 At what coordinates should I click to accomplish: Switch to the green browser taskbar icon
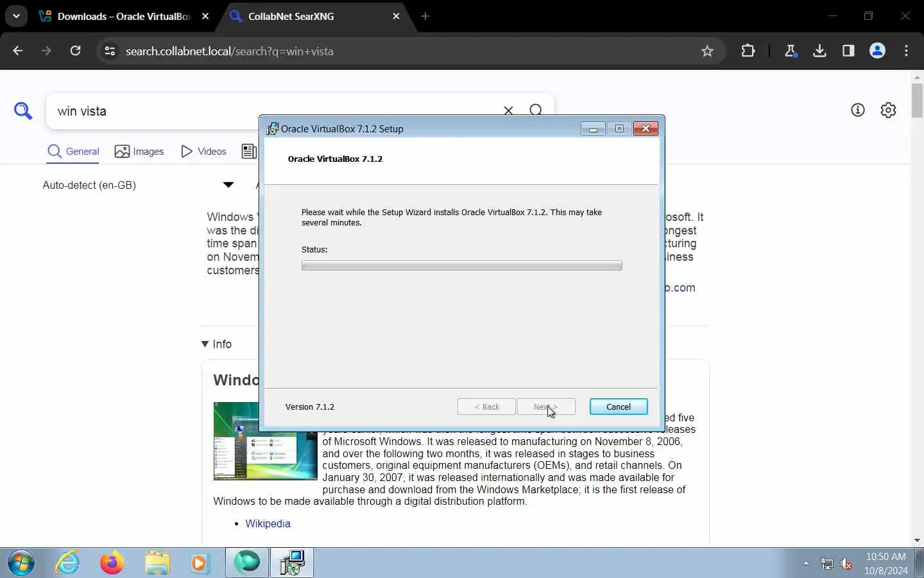(x=247, y=563)
